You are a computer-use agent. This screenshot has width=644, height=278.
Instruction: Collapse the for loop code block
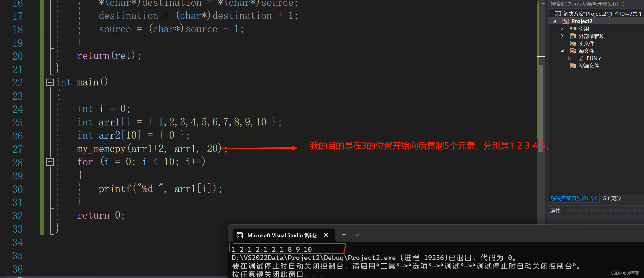(x=50, y=162)
